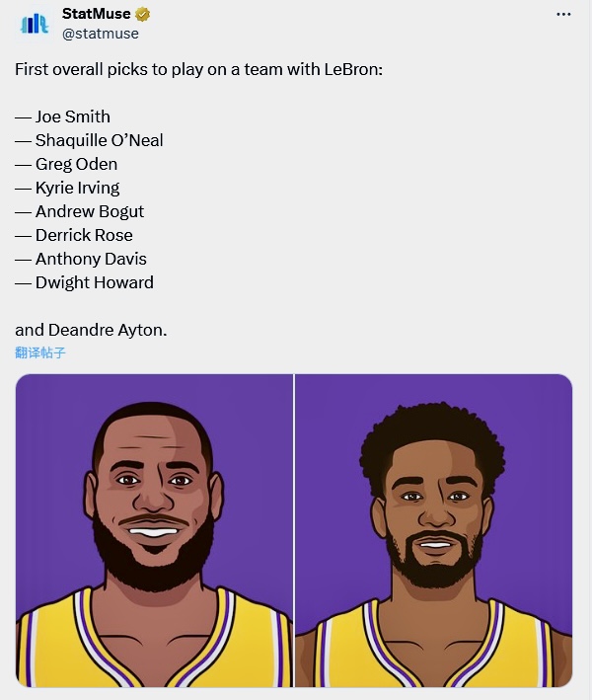Open the LeBron illustration on the left
Viewport: 592px width, 700px height.
154,530
